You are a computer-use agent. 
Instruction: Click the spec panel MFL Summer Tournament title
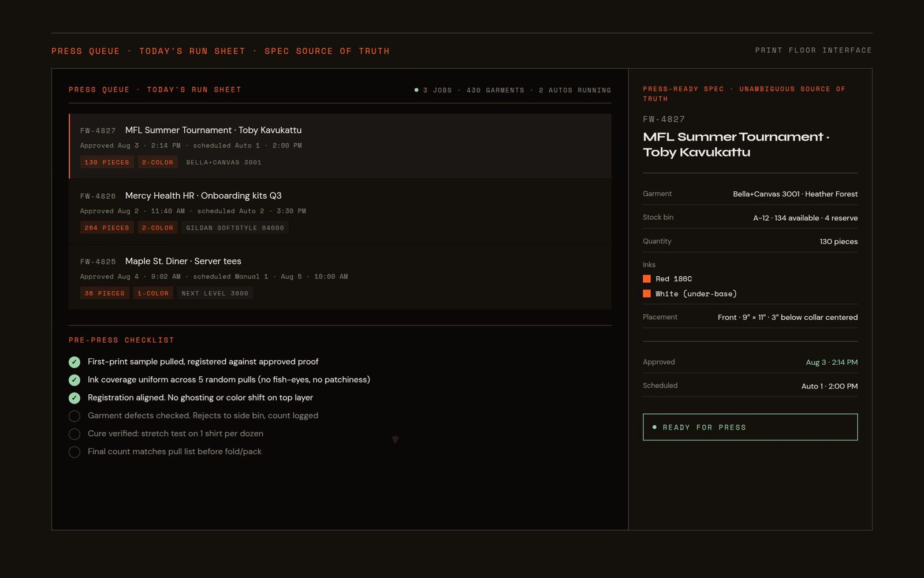[736, 144]
